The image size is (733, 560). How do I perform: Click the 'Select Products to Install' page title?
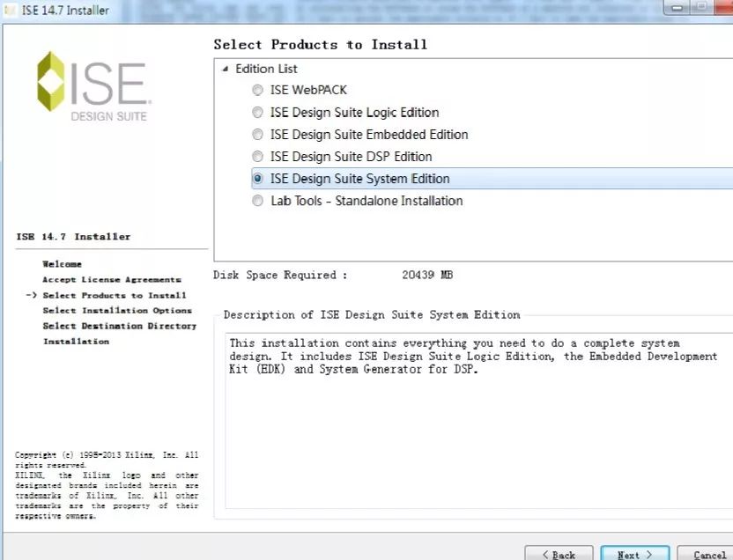pyautogui.click(x=321, y=44)
